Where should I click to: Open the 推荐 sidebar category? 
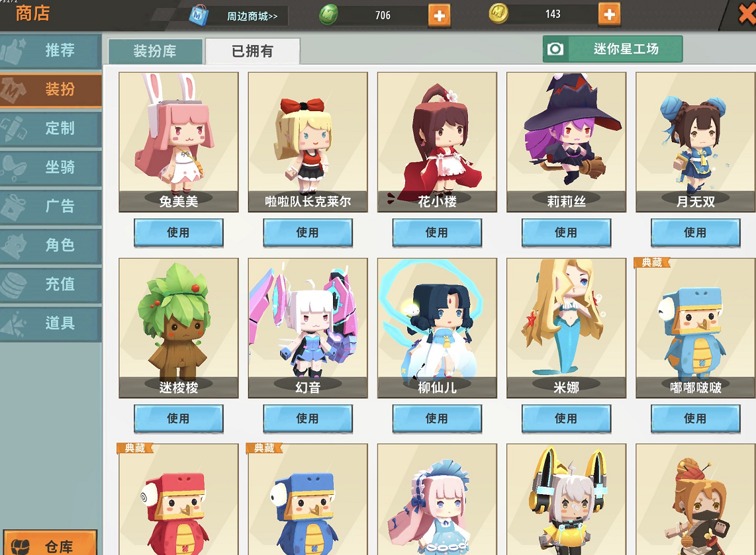(x=50, y=50)
